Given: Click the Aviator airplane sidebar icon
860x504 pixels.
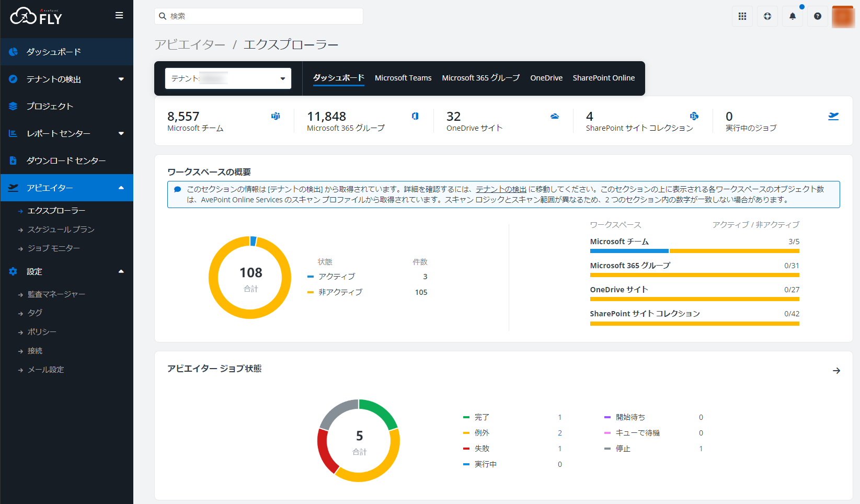Looking at the screenshot, I should [14, 188].
